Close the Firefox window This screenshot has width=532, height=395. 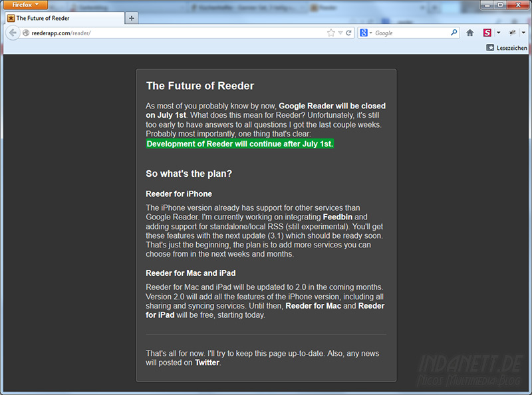(x=518, y=5)
